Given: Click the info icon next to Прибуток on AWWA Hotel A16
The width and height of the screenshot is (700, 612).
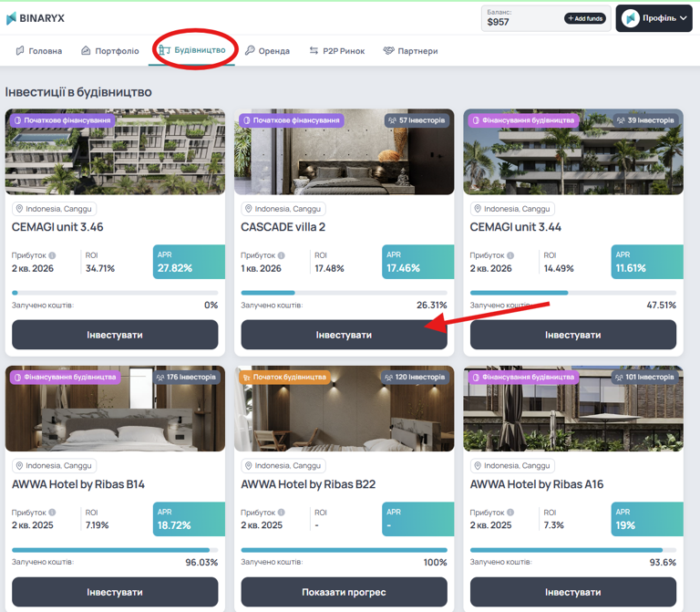Looking at the screenshot, I should coord(510,513).
